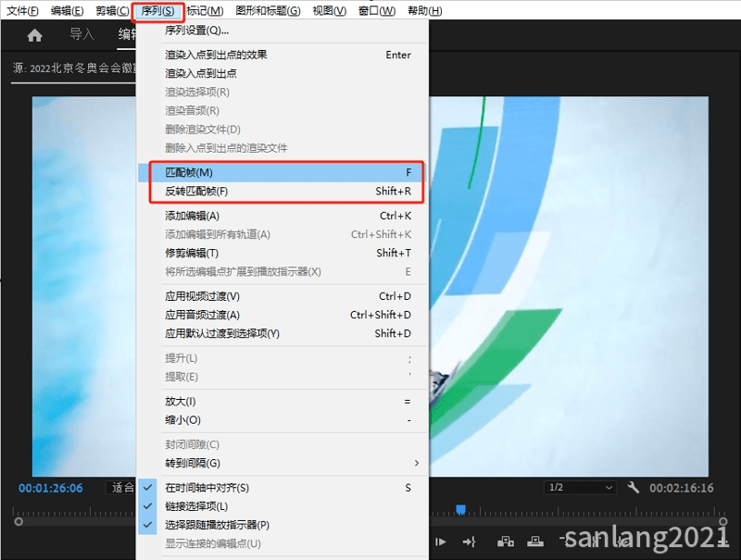Click the Step Forward one frame button

441,541
